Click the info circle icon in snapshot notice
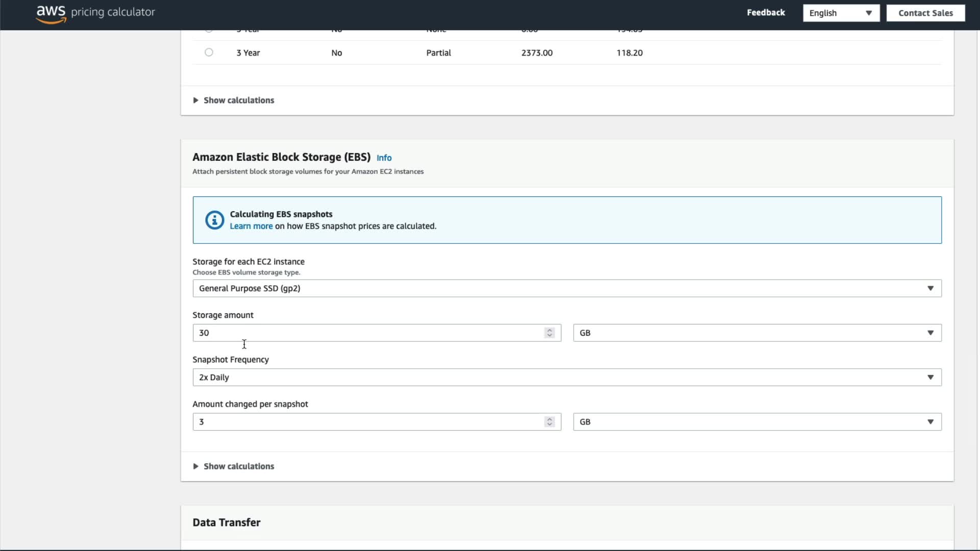Image resolution: width=980 pixels, height=551 pixels. click(x=214, y=220)
